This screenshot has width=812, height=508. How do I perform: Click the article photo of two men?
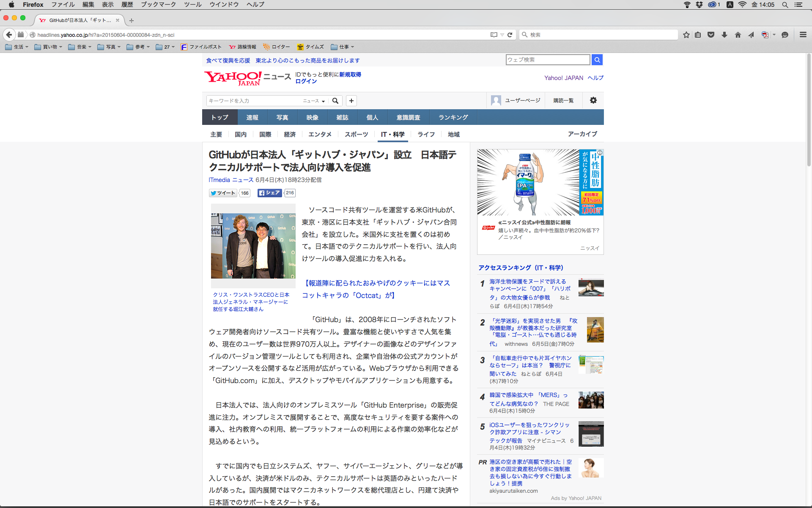(x=253, y=246)
